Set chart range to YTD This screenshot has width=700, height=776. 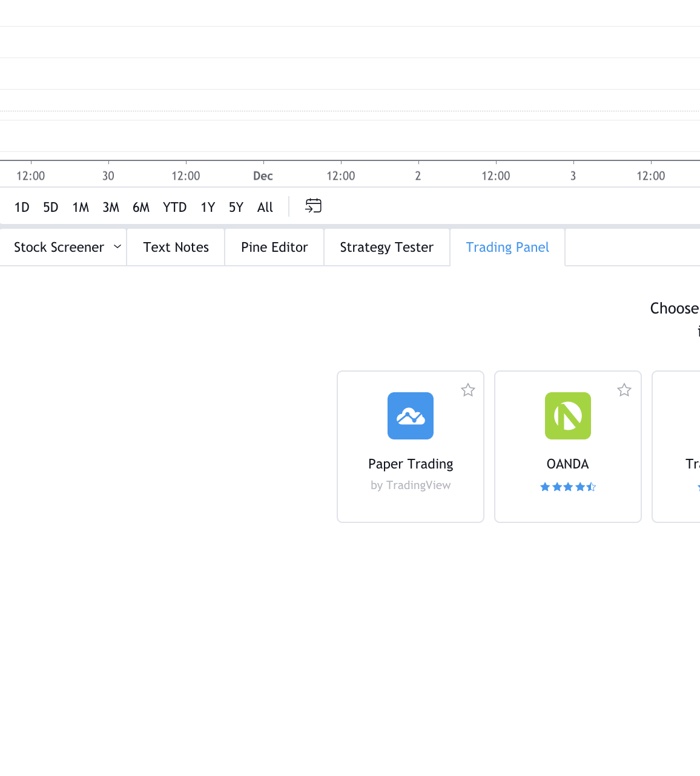point(175,207)
